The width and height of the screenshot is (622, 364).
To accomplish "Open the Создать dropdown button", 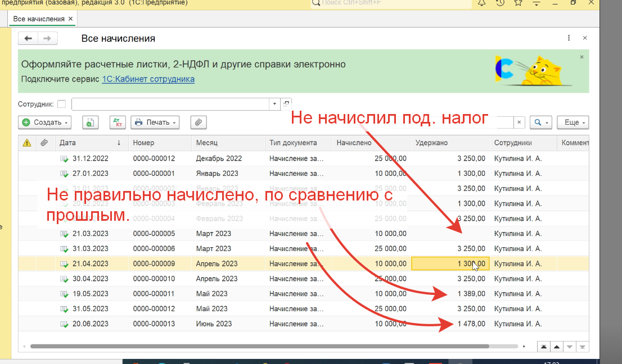I will (x=45, y=122).
